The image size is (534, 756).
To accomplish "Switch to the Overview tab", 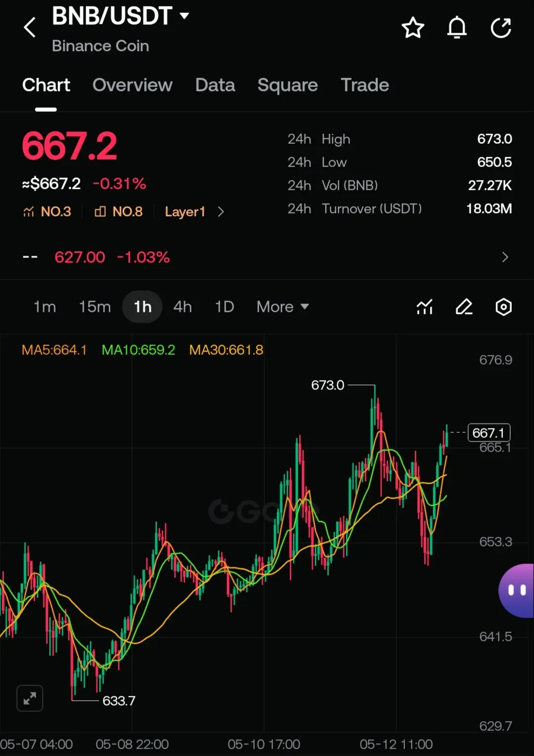I will pos(133,85).
